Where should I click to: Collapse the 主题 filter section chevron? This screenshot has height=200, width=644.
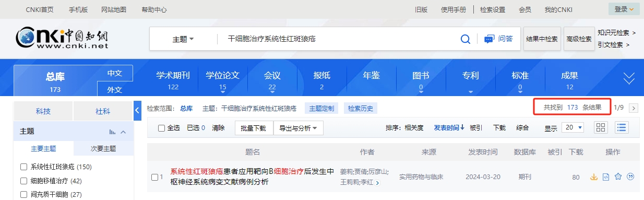pyautogui.click(x=124, y=132)
